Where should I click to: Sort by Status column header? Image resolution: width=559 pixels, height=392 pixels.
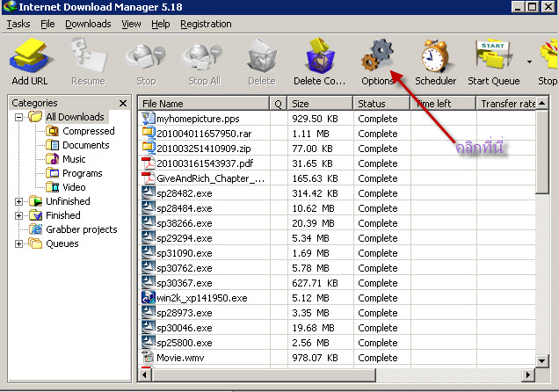pos(381,104)
